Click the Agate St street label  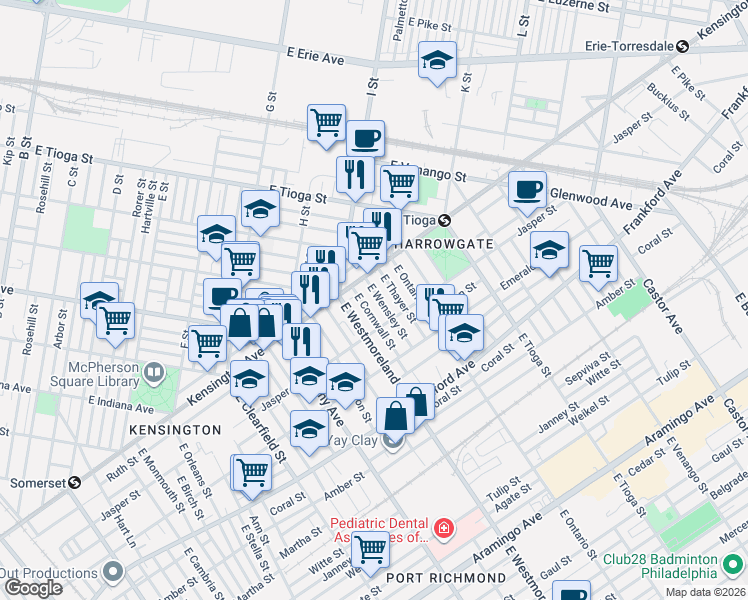[513, 498]
